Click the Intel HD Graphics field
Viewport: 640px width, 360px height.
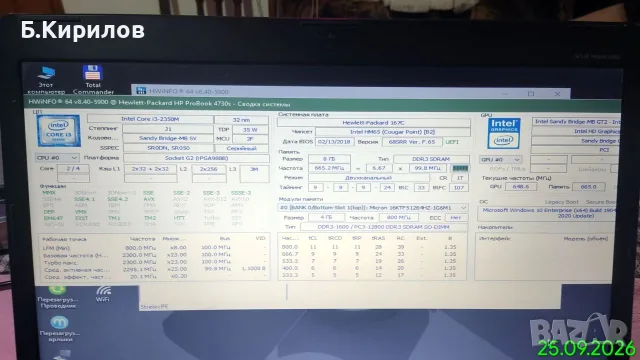point(576,131)
